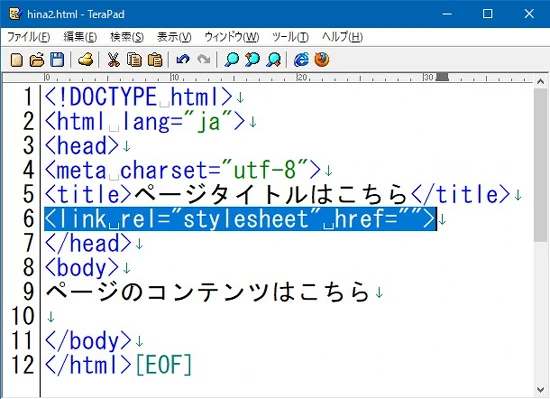Screen dimensions: 550x399
Task: Click on html lang="ja" line
Action: [145, 121]
